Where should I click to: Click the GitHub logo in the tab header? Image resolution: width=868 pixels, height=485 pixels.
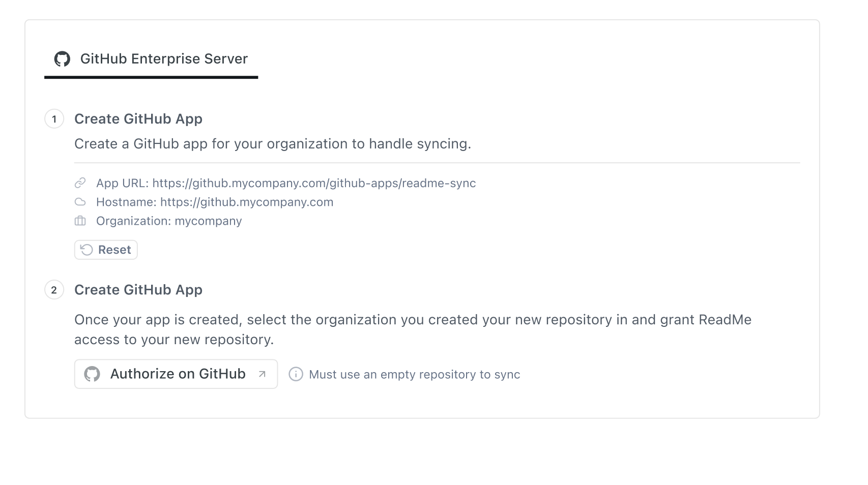[62, 59]
